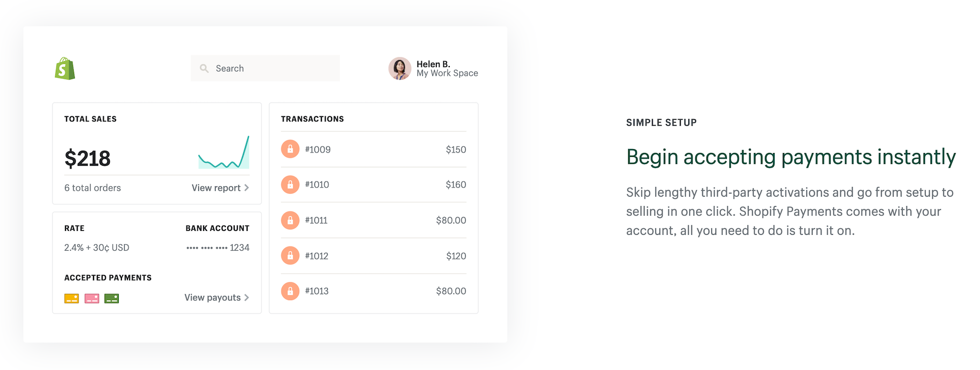The image size is (980, 370).
Task: Click lock icon for transaction #1013
Action: coord(290,291)
